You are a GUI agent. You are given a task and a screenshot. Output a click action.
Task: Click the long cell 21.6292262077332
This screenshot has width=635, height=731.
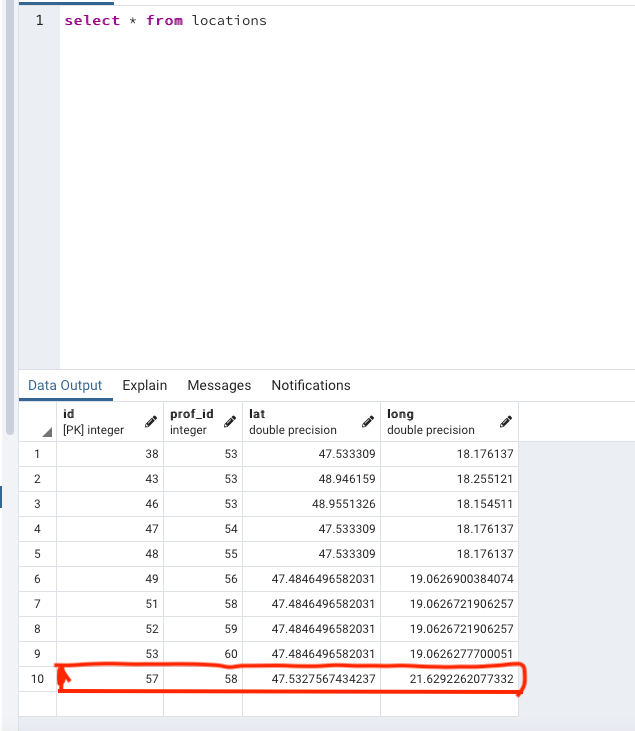pos(449,679)
